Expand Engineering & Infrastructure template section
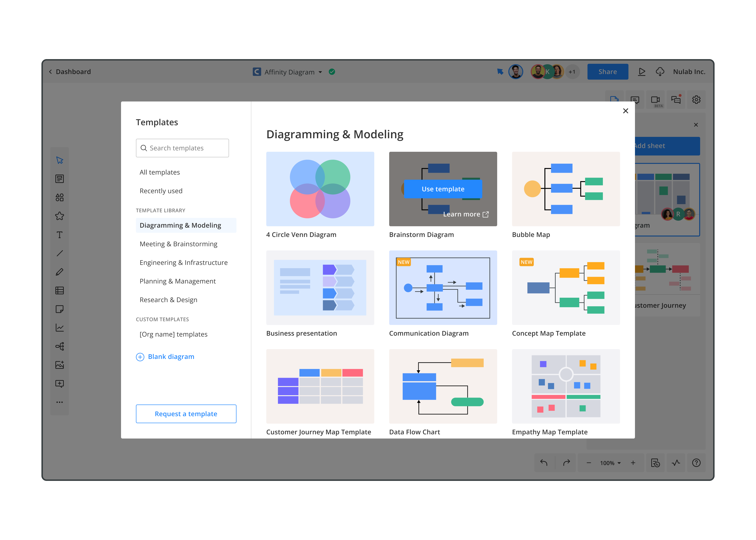This screenshot has height=540, width=756. click(x=183, y=262)
